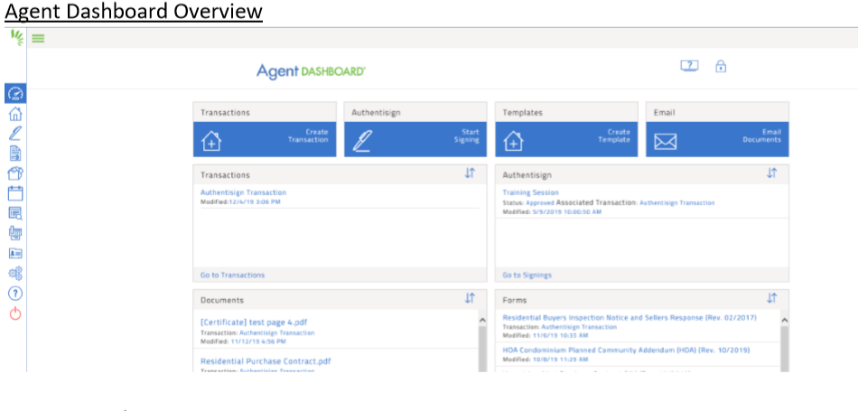The width and height of the screenshot is (868, 411).
Task: Click the pen icon on Start Signing
Action: click(362, 141)
